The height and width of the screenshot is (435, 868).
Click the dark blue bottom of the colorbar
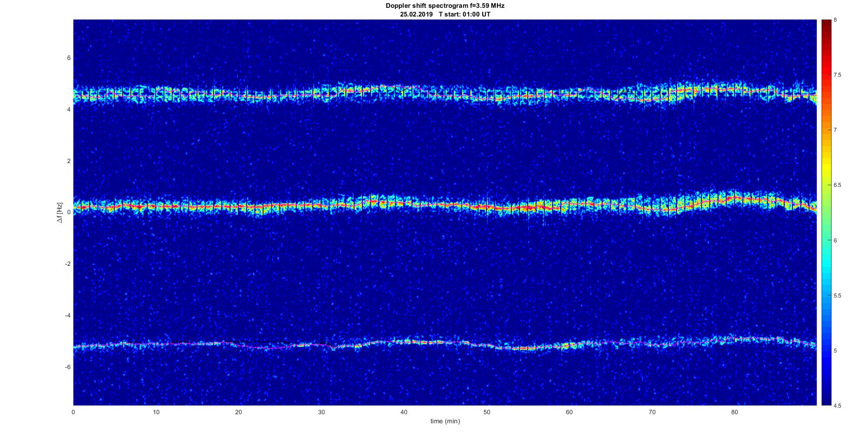tap(826, 397)
